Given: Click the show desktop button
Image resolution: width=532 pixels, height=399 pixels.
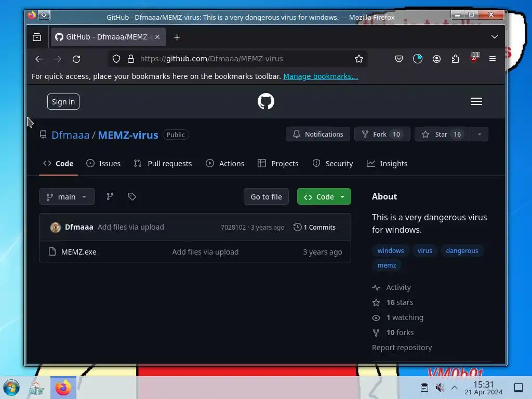Looking at the screenshot, I should [518, 388].
